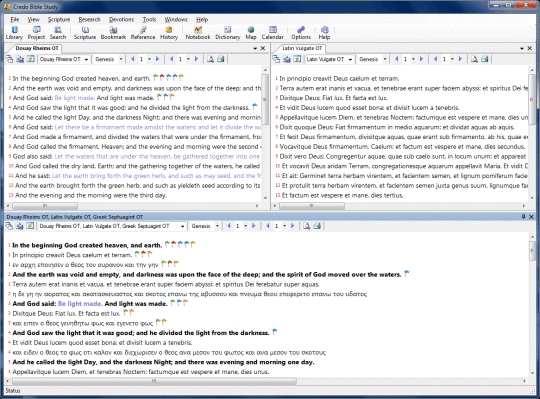Click the second icon in Latin Vulgate OT panel toolbar

(x=287, y=59)
